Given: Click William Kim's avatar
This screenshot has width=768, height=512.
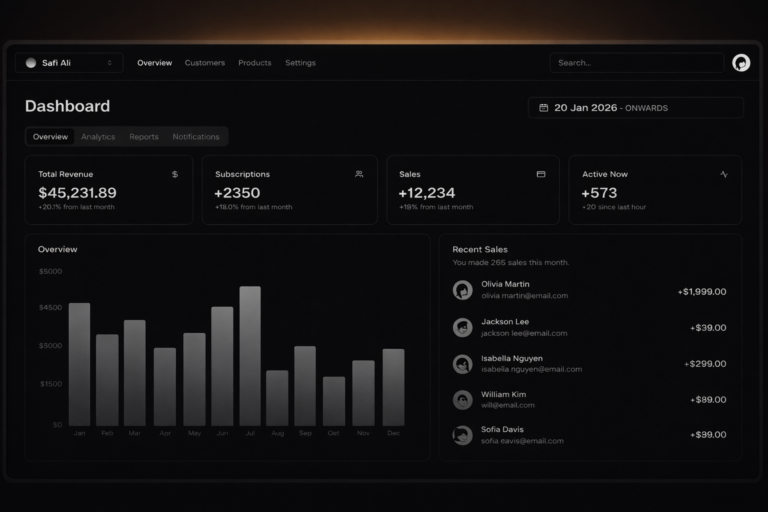Looking at the screenshot, I should (462, 400).
